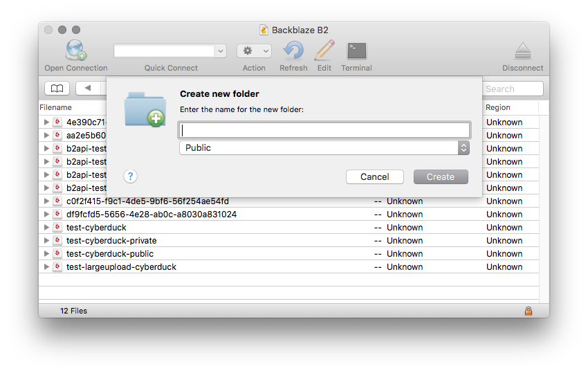This screenshot has height=373, width=588.
Task: Click the Search field
Action: pos(512,89)
